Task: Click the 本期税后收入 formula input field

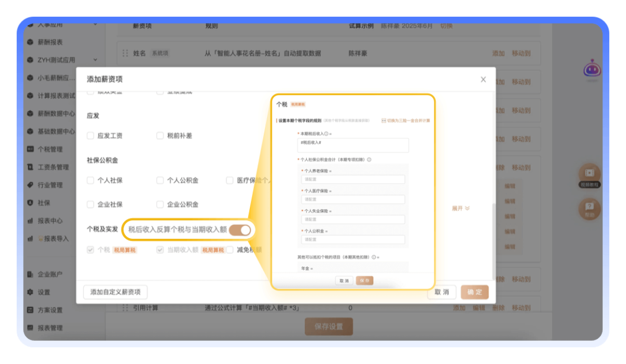Action: 354,145
